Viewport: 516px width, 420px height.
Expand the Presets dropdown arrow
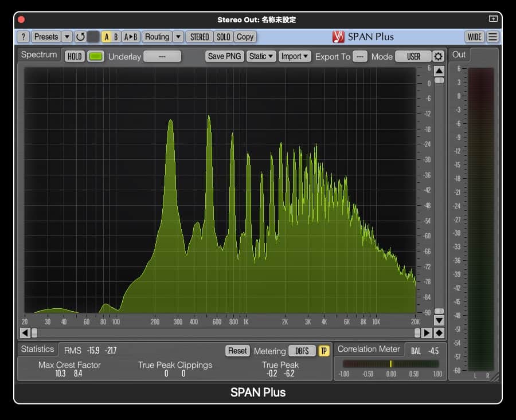pyautogui.click(x=67, y=37)
